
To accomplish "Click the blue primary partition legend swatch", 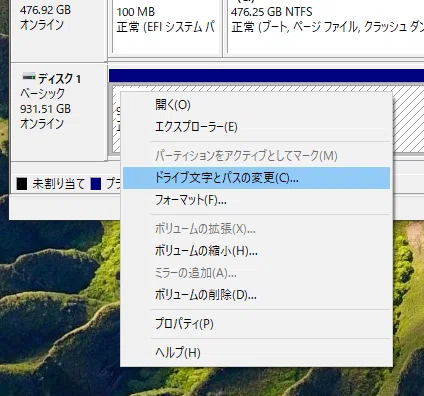I will pos(96,184).
